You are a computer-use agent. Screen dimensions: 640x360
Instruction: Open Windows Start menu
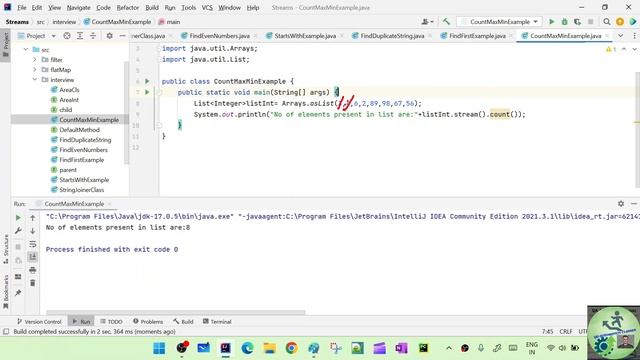coord(159,348)
